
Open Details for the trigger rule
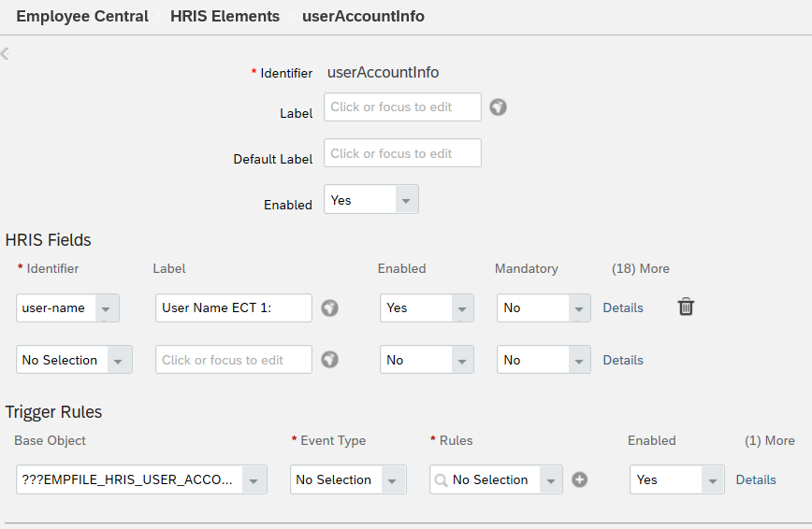756,479
